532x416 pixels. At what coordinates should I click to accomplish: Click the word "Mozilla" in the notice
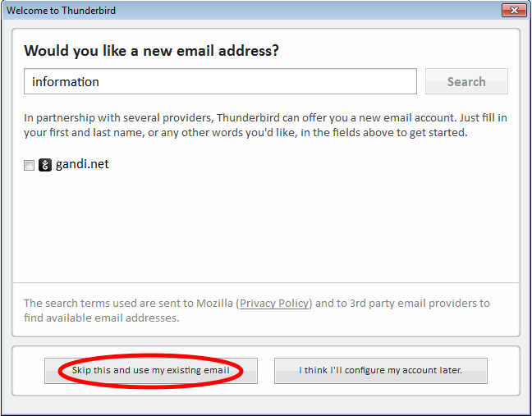[x=214, y=303]
